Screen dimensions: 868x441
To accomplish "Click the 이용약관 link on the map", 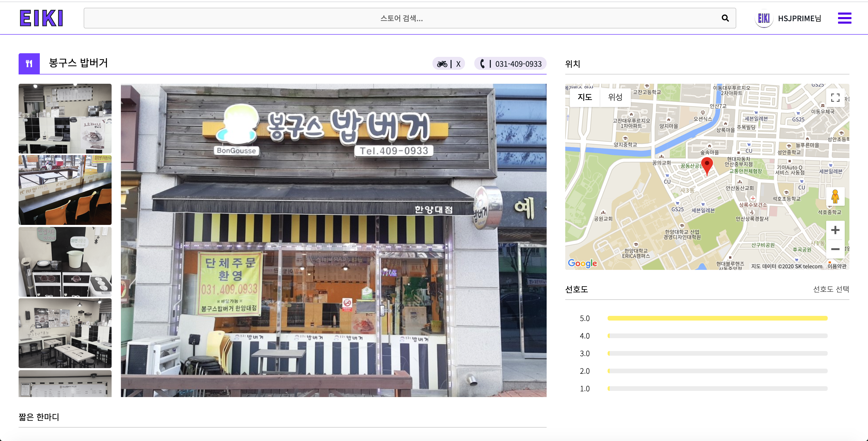I will pos(837,266).
